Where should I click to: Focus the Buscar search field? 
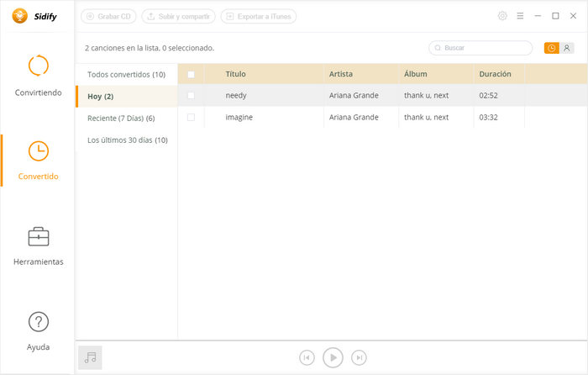(x=480, y=48)
